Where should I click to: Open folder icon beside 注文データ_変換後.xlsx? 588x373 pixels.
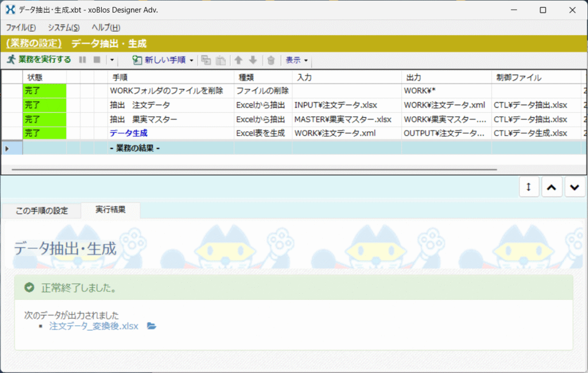click(x=152, y=326)
